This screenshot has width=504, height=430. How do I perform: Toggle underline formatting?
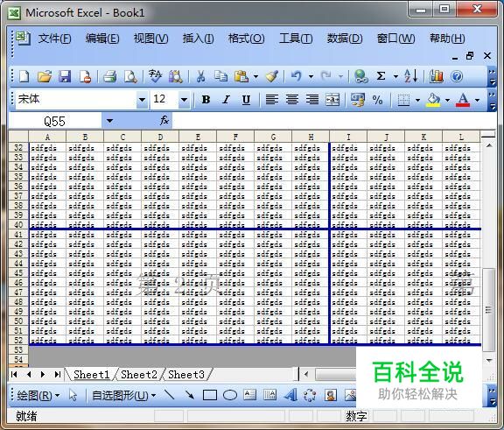pyautogui.click(x=246, y=100)
